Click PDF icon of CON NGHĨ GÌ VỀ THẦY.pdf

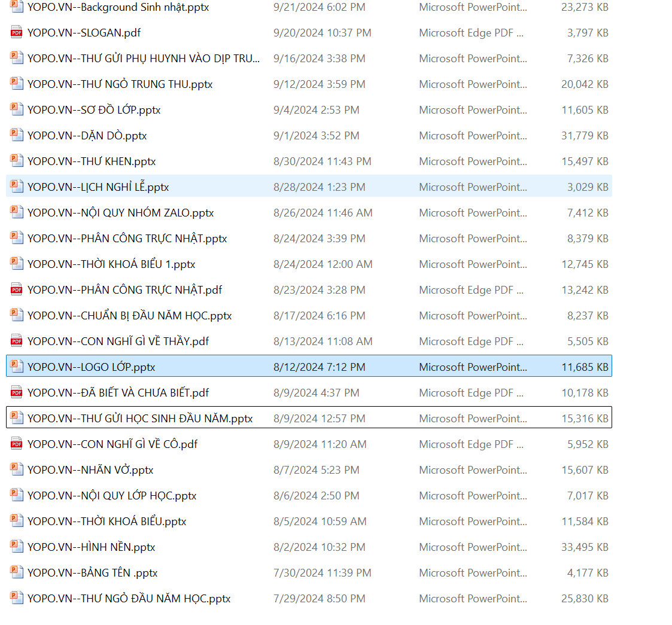click(17, 342)
